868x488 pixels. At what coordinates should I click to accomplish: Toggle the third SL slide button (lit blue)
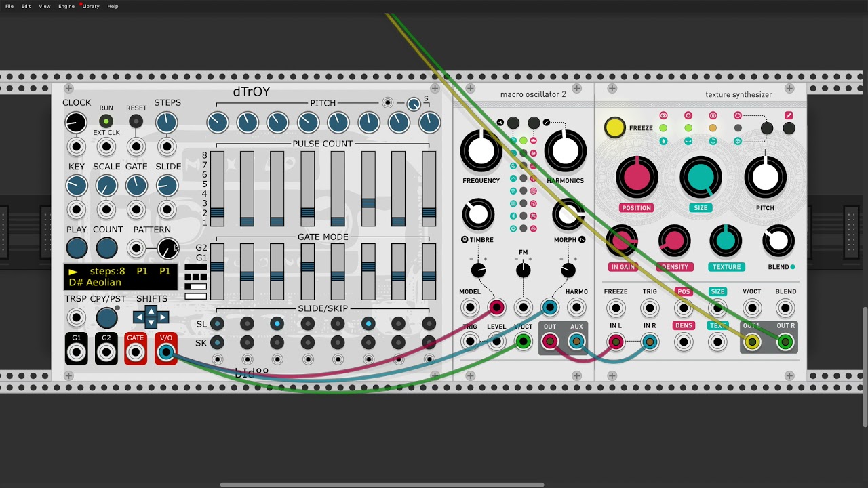[x=277, y=324]
